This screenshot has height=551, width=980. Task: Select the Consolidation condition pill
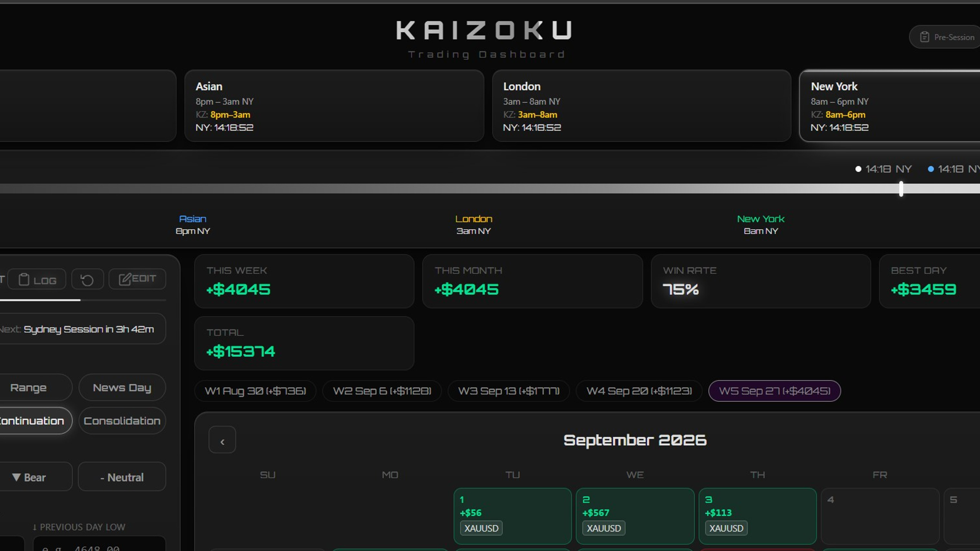point(122,421)
